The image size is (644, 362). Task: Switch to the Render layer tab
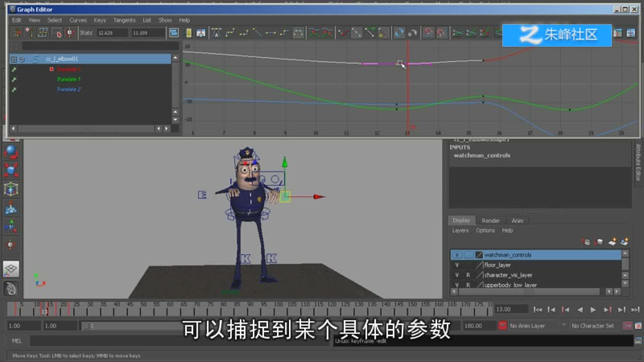pyautogui.click(x=491, y=221)
